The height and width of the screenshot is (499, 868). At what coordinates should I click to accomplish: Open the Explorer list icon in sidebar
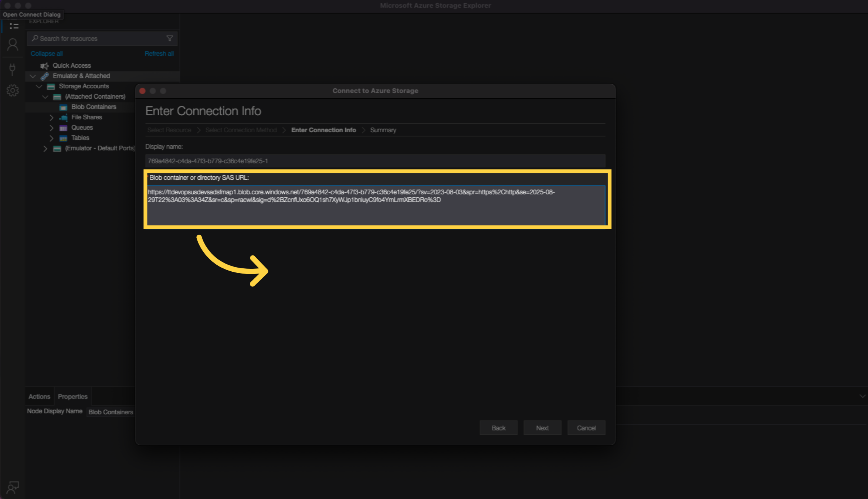[14, 26]
